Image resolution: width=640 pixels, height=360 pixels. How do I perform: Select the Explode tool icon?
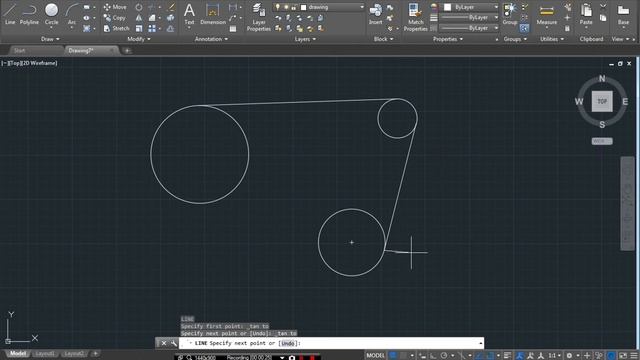[170, 18]
